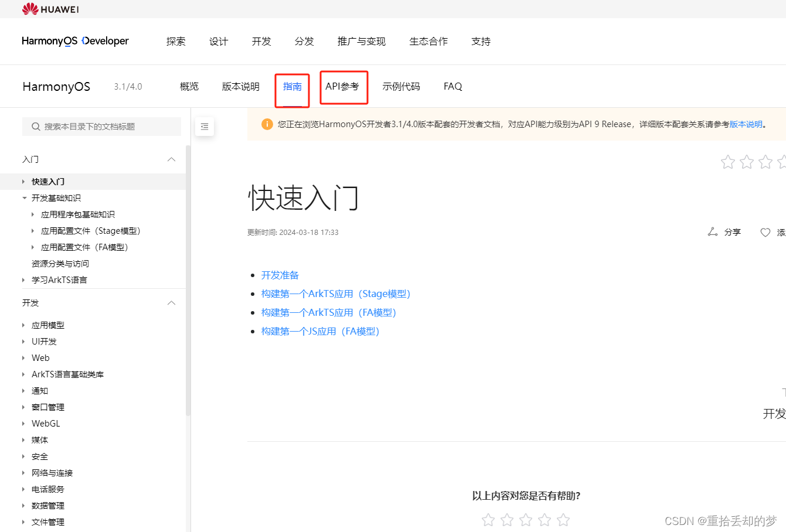Screen dimensions: 786x532
Task: Open 构建第一个JS应用（FA模型）link
Action: coord(321,331)
